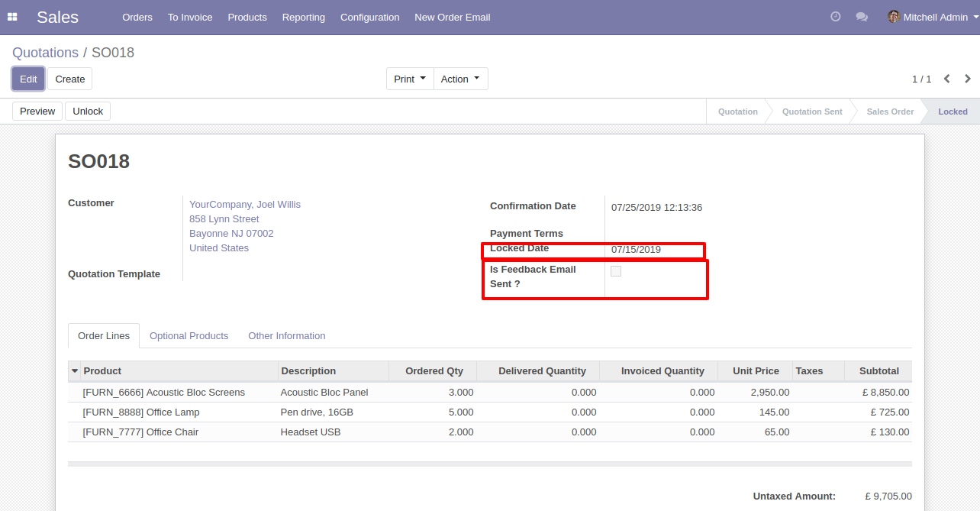Open the YourCompany, Joel Willis customer link
Image resolution: width=980 pixels, height=511 pixels.
coord(245,205)
